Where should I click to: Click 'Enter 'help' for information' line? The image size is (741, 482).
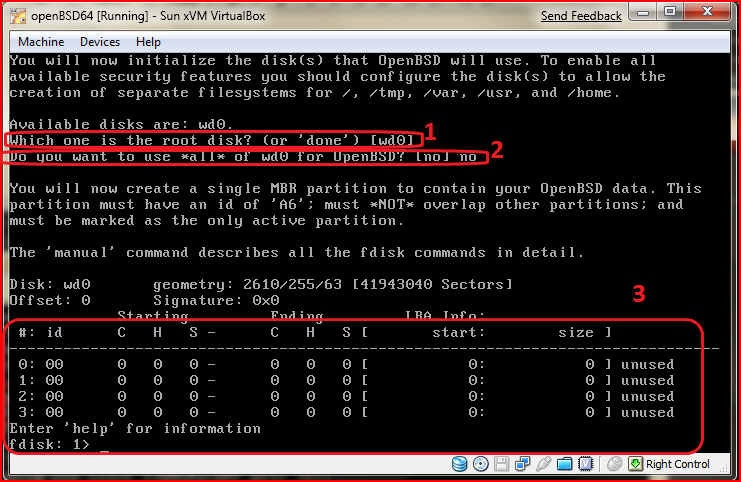(x=135, y=429)
